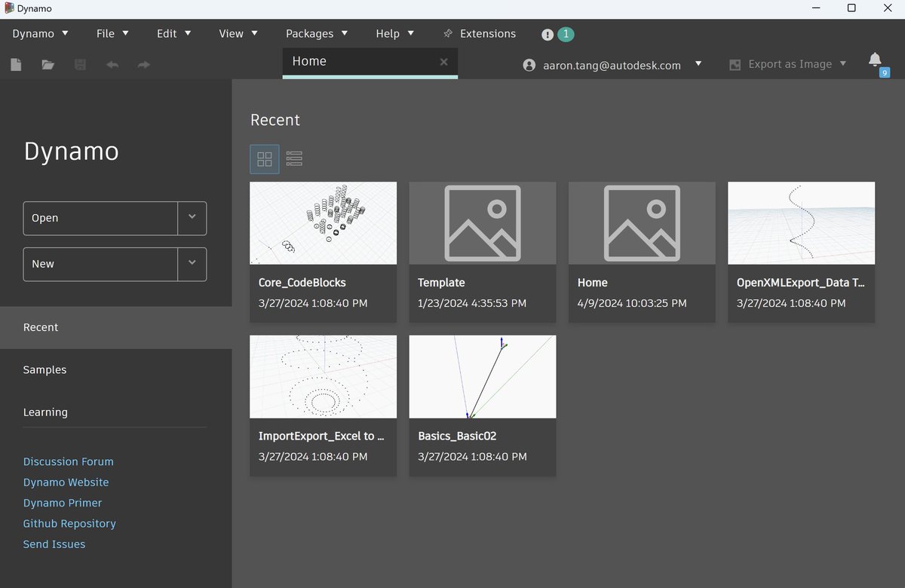This screenshot has width=905, height=588.
Task: Expand the account email dropdown arrow
Action: coord(698,64)
